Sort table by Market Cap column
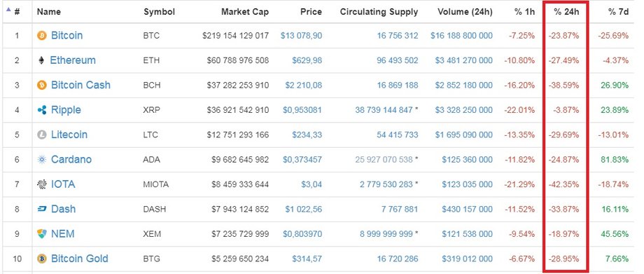 [245, 12]
